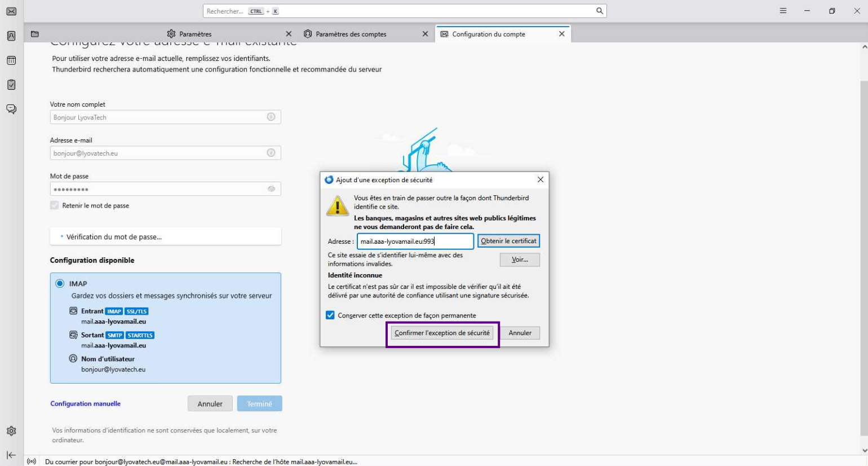Uncheck Conserver cette exception de façon permanente

330,315
